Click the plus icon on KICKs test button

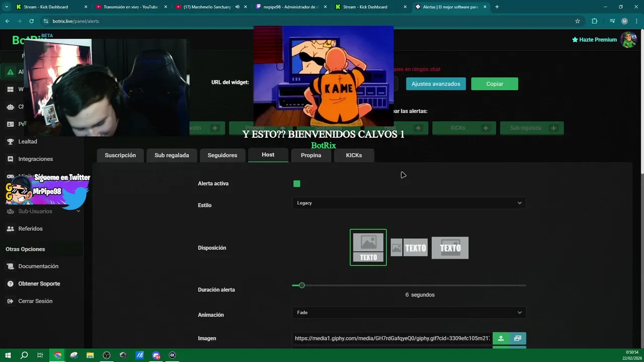click(x=486, y=128)
